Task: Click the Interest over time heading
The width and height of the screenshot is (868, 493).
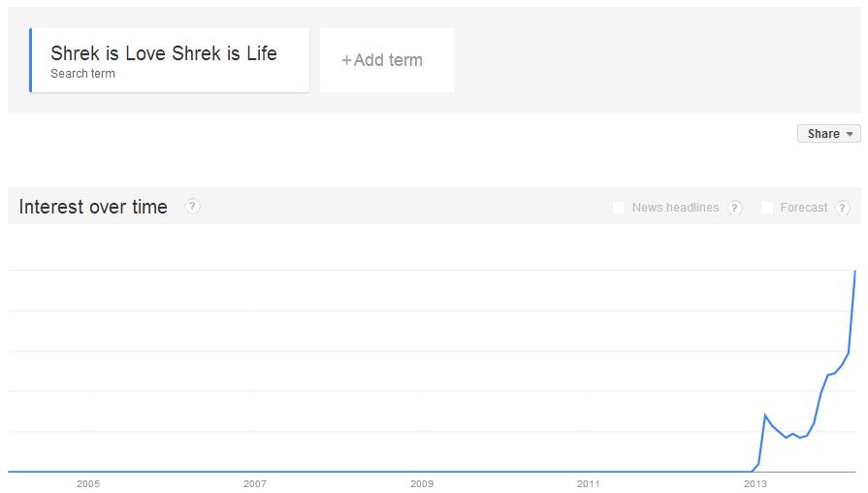Action: click(93, 207)
